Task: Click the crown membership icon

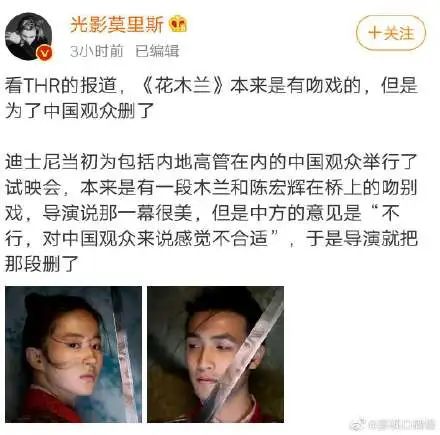Action: click(178, 24)
